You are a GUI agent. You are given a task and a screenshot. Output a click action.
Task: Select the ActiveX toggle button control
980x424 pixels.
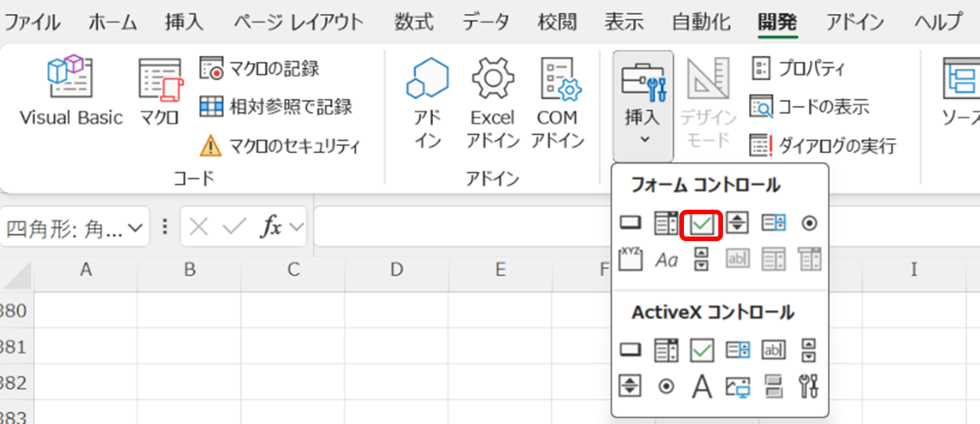[773, 386]
